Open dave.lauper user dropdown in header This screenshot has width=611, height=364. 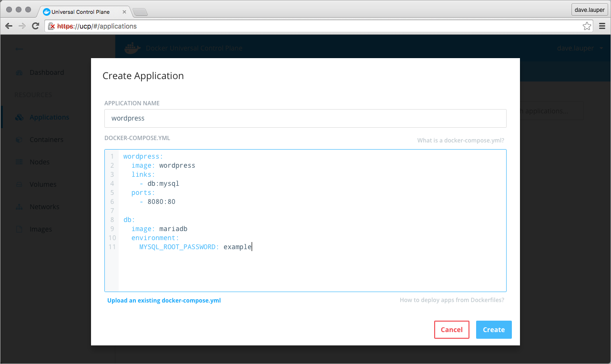tap(580, 49)
